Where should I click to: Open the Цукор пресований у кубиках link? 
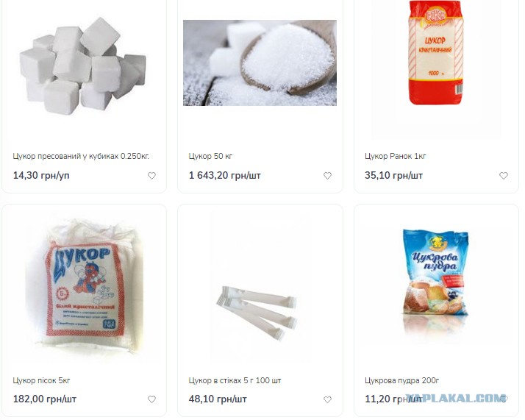(81, 156)
